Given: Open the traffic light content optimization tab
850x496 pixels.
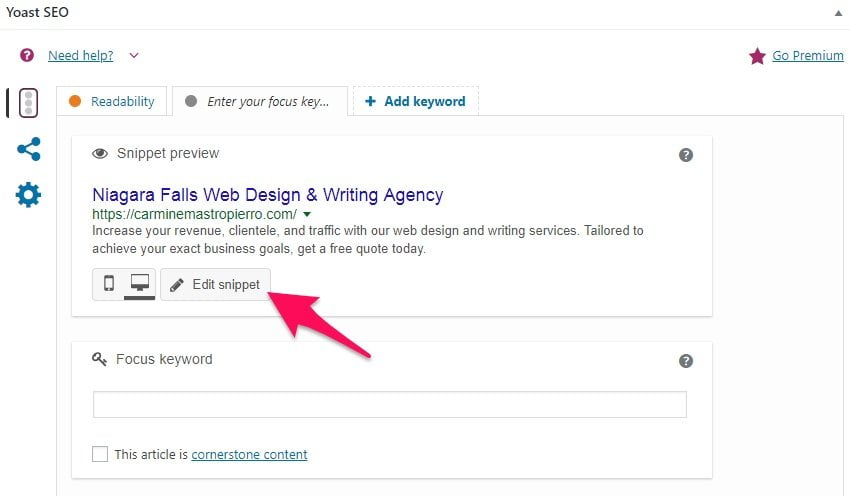Looking at the screenshot, I should coord(28,103).
